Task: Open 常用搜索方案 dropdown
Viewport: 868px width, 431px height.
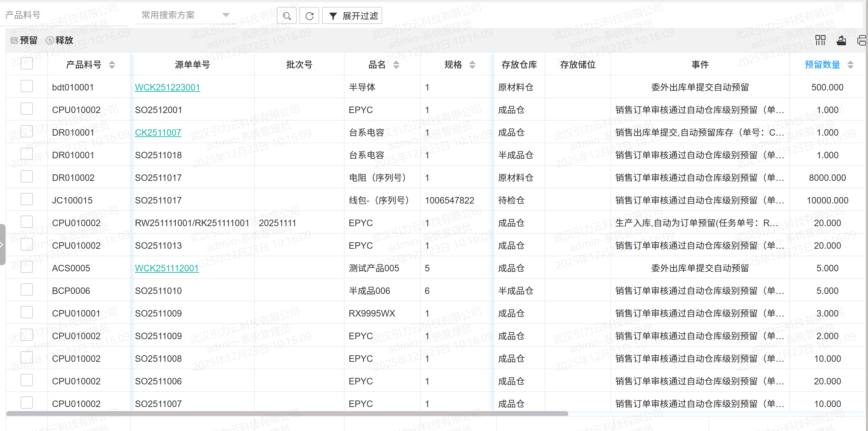Action: pos(185,15)
